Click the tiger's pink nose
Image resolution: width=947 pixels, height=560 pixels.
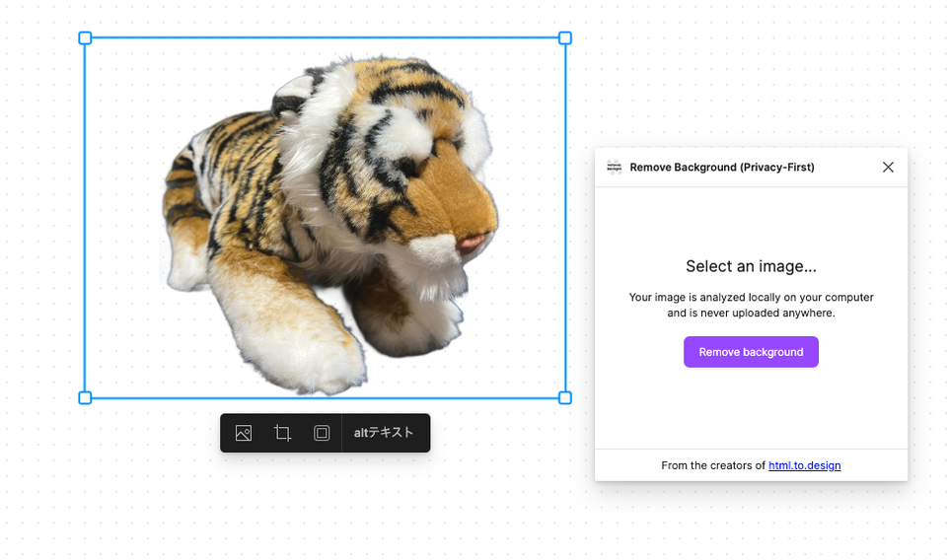[x=471, y=243]
